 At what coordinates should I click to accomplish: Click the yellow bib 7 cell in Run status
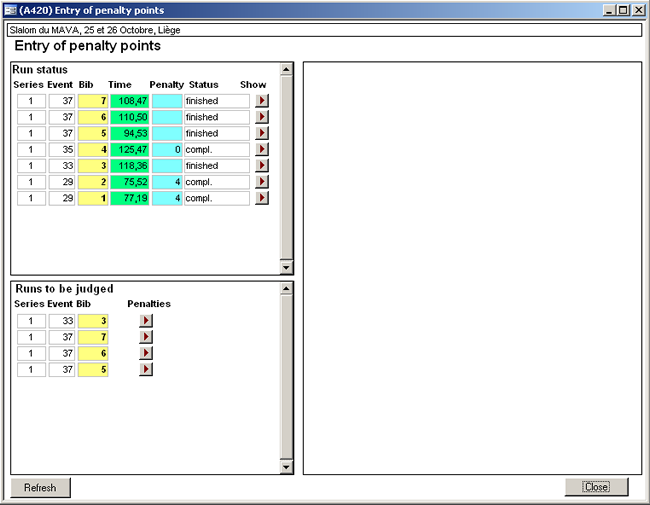point(93,101)
